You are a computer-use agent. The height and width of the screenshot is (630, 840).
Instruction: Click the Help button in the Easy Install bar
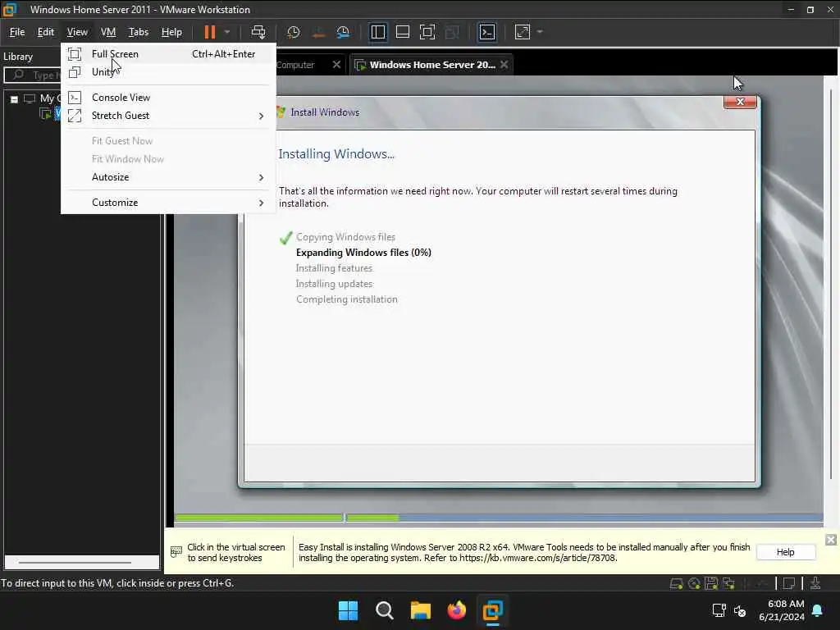pos(785,552)
